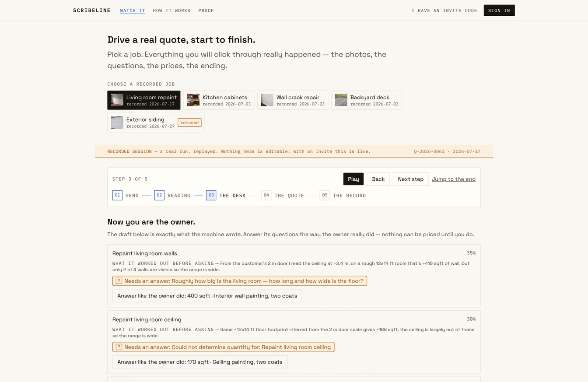
Task: Open the Watch It nav tab
Action: pyautogui.click(x=133, y=11)
